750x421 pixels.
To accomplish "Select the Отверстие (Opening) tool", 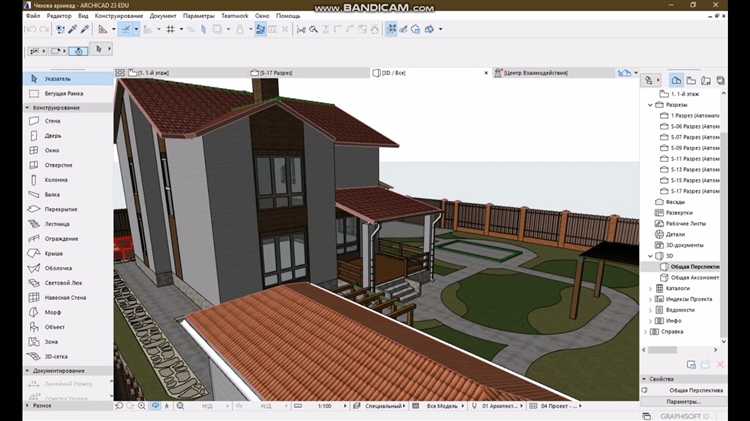I will [x=68, y=165].
